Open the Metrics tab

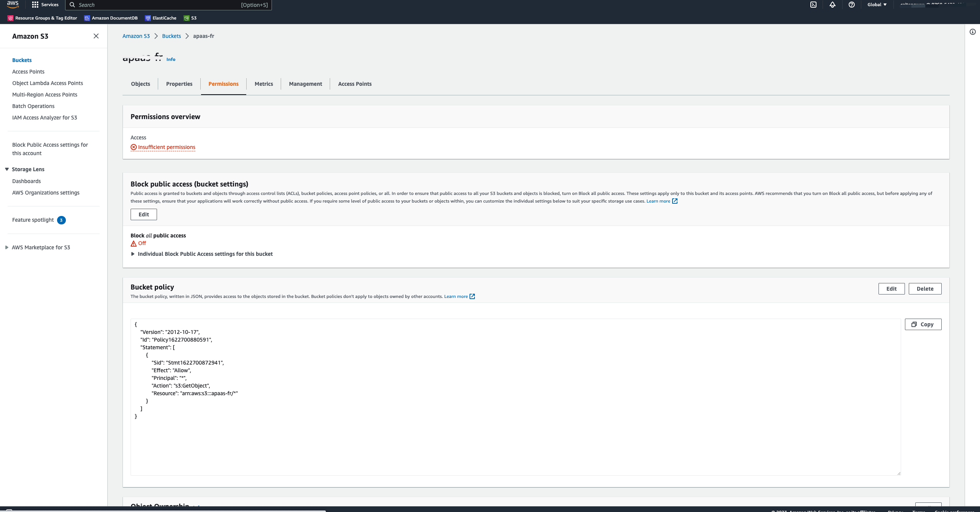click(264, 84)
